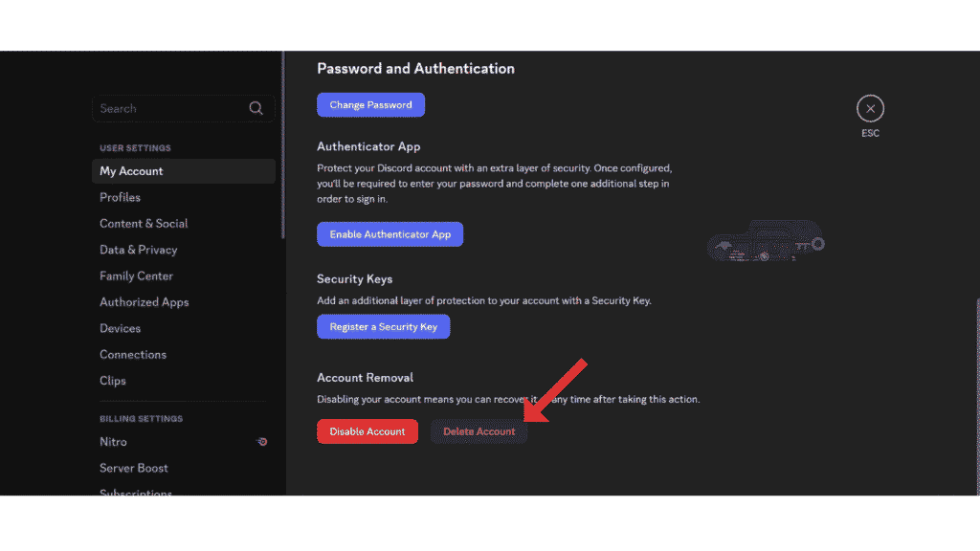Open Content & Social settings
The width and height of the screenshot is (980, 551).
pyautogui.click(x=144, y=223)
